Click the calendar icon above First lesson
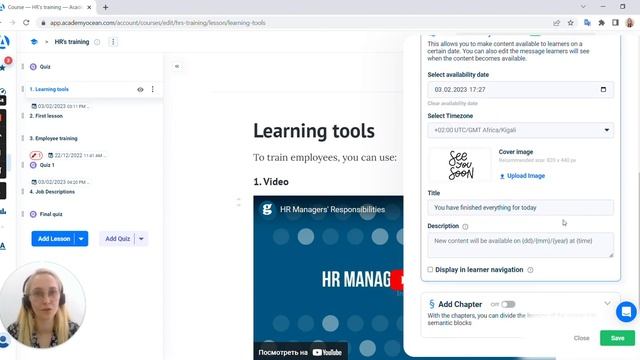Screen dimensions: 640x360 coord(34,106)
